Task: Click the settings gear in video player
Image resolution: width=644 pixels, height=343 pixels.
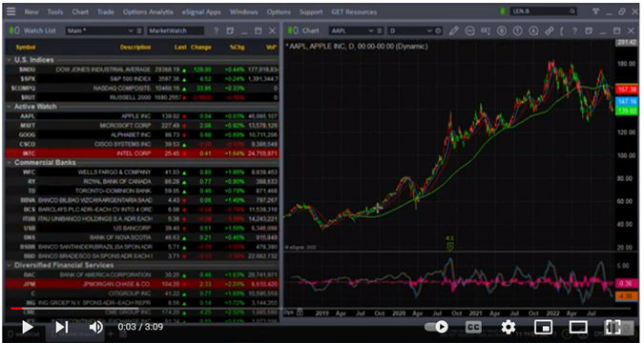Action: click(x=509, y=327)
